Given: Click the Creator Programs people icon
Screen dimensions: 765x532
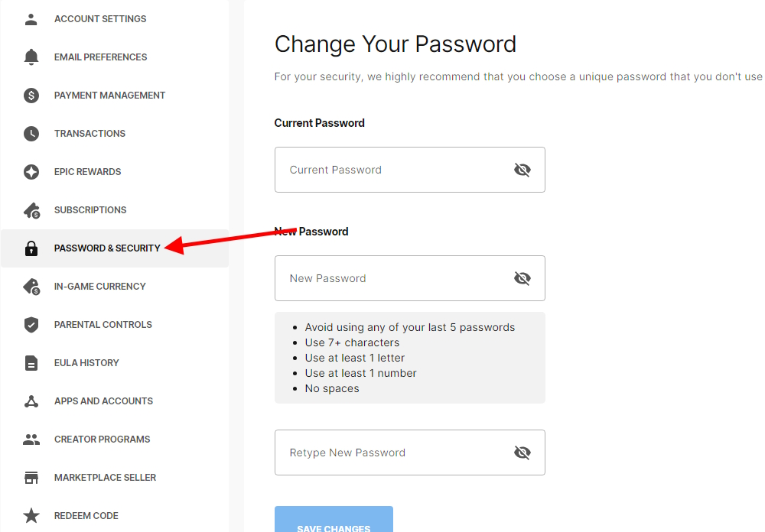Looking at the screenshot, I should 31,439.
